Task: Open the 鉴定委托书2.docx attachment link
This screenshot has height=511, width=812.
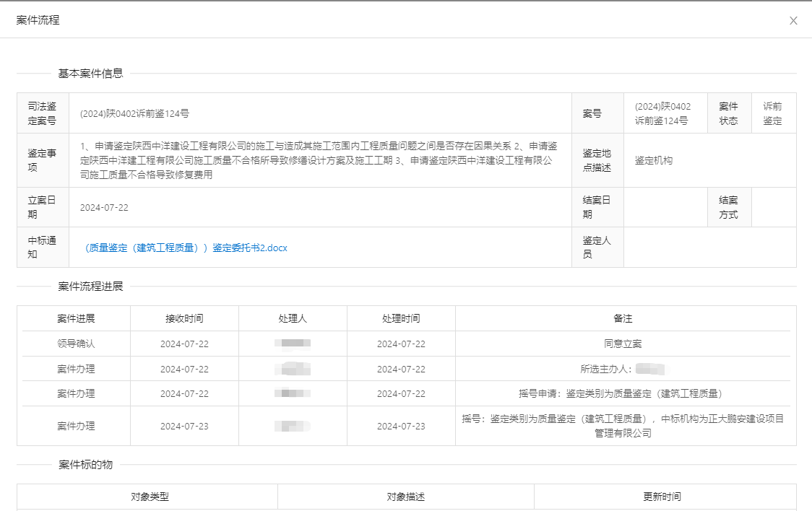Action: click(186, 248)
